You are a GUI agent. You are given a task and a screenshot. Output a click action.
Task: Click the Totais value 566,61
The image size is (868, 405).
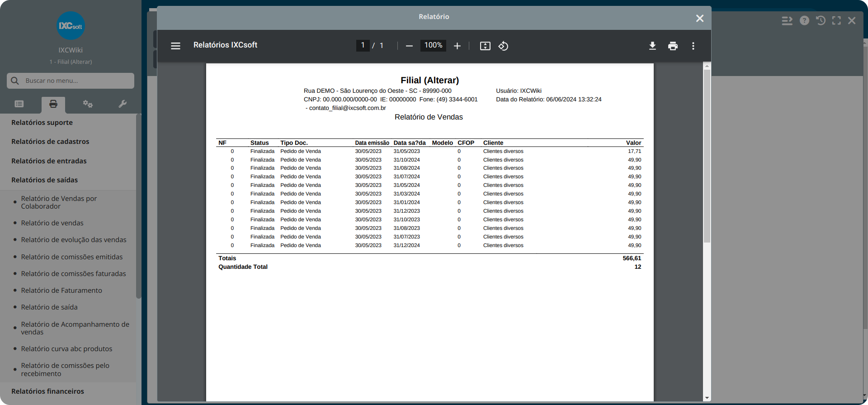pos(632,258)
